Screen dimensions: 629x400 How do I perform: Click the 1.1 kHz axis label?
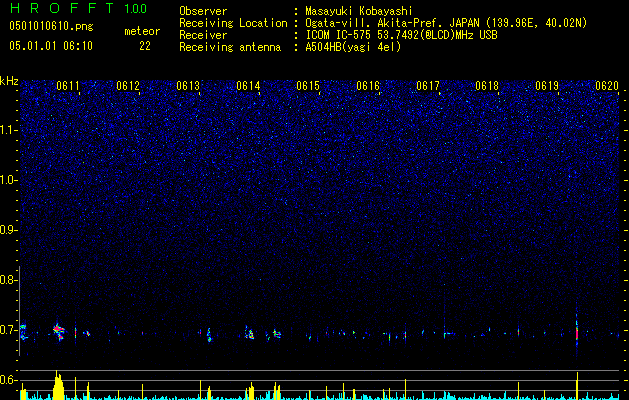click(x=8, y=130)
